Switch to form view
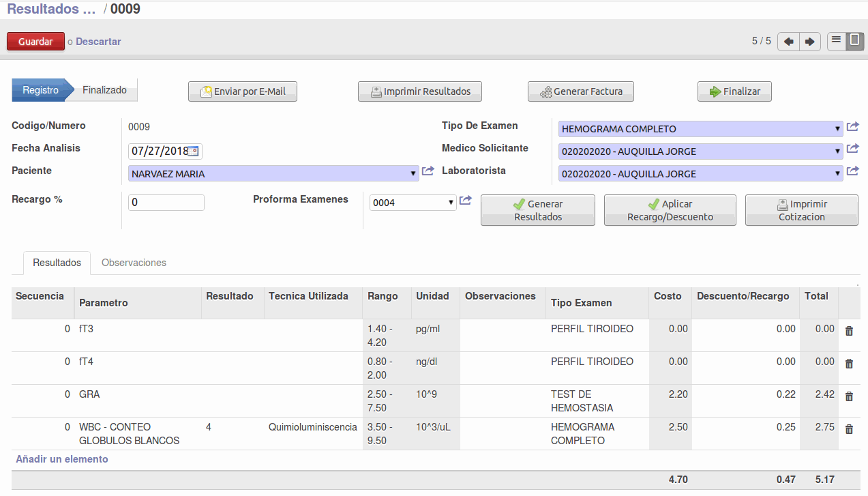The width and height of the screenshot is (868, 496). (x=854, y=41)
